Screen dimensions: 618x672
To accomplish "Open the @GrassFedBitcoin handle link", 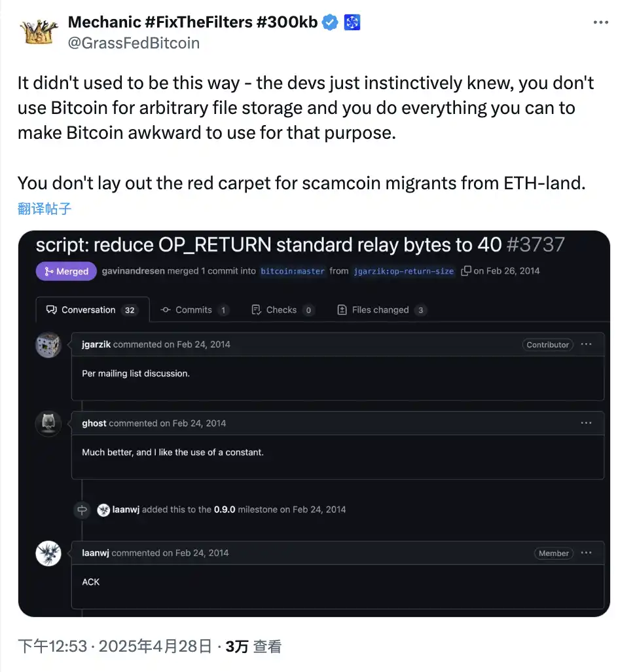I will pos(134,43).
